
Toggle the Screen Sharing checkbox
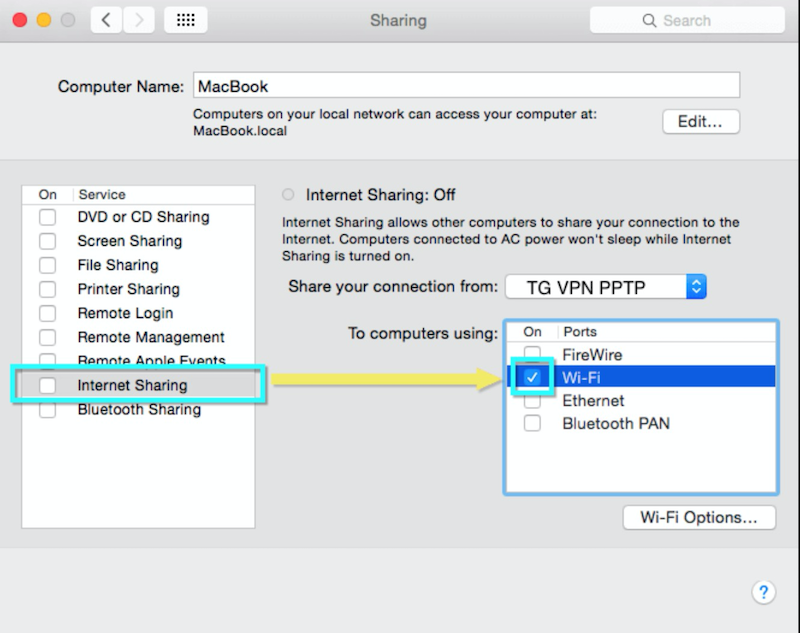pyautogui.click(x=47, y=241)
